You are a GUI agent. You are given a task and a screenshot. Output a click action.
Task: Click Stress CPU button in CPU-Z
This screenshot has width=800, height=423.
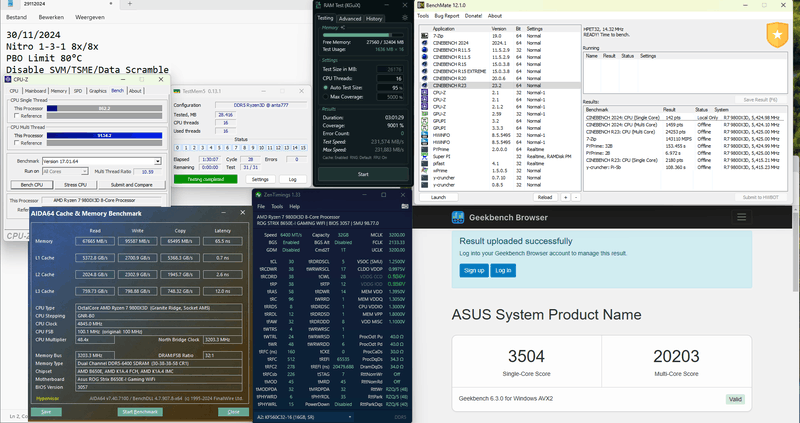(75, 185)
